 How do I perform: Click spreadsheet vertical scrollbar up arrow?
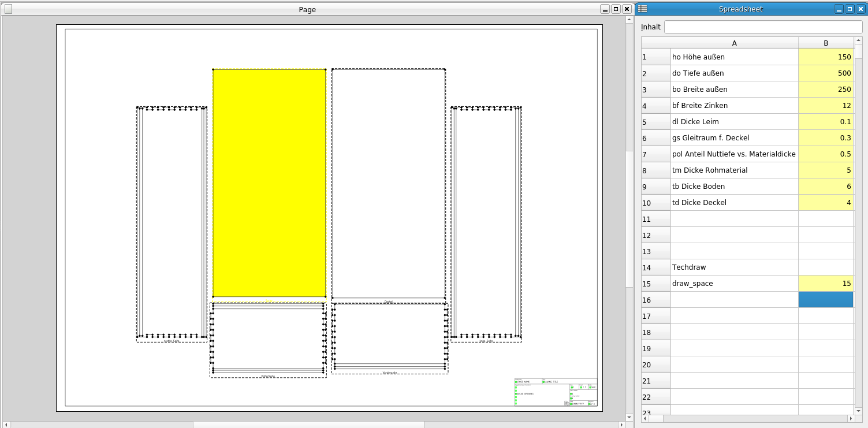coord(859,40)
